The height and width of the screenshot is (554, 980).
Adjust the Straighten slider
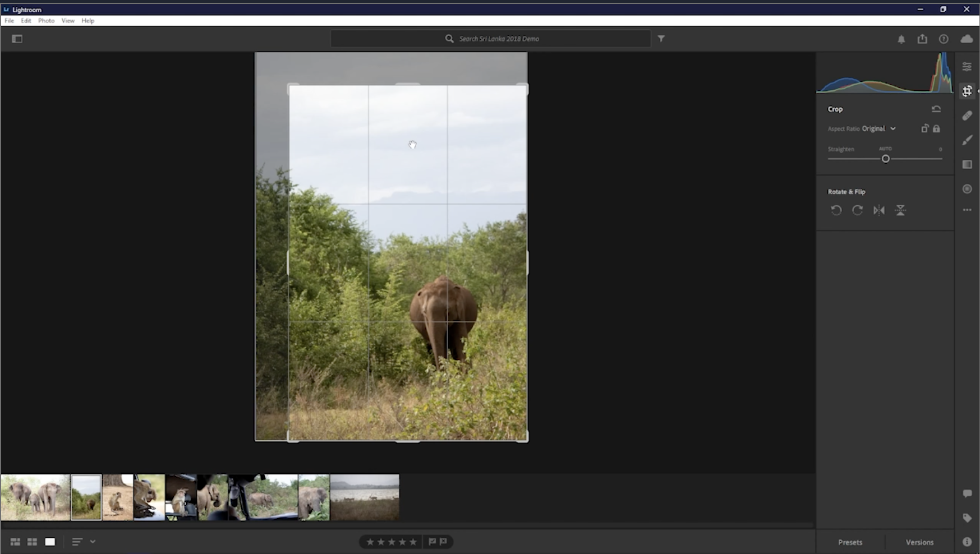[886, 159]
